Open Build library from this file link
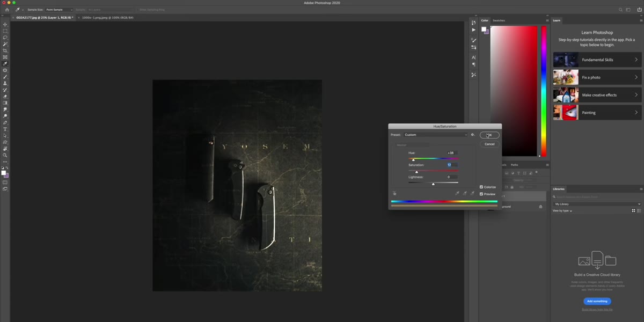Viewport: 644px width, 322px height. pos(597,310)
